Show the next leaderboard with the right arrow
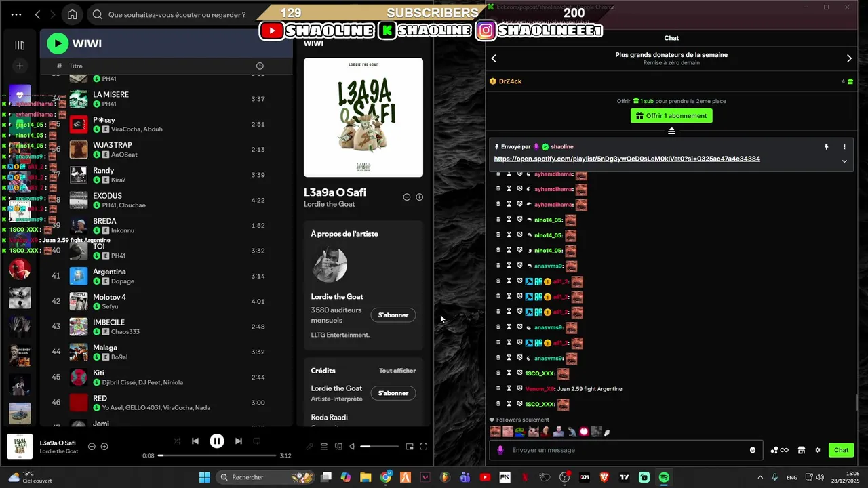Viewport: 868px width, 488px height. click(x=849, y=58)
